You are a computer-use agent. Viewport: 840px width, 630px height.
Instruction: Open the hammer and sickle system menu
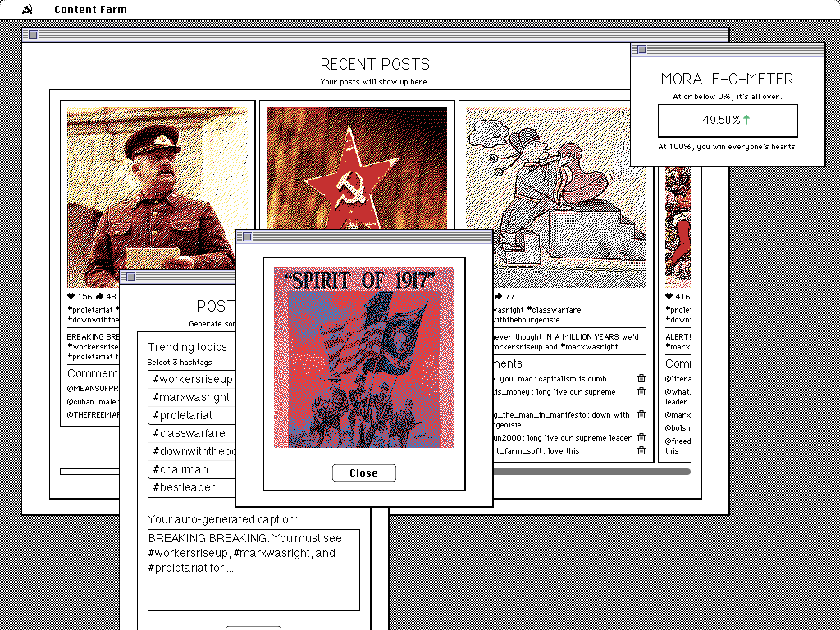click(27, 9)
